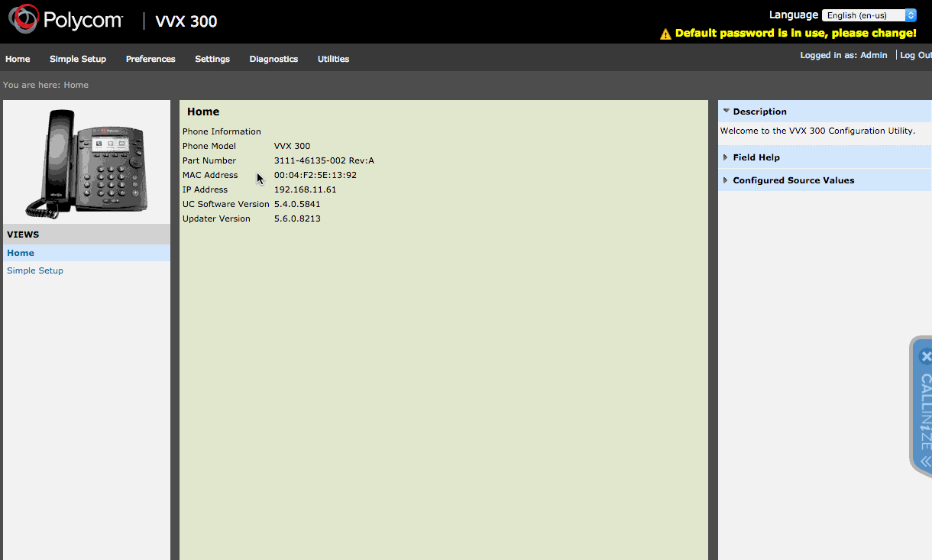The height and width of the screenshot is (560, 932).
Task: Open the Settings menu
Action: coord(212,58)
